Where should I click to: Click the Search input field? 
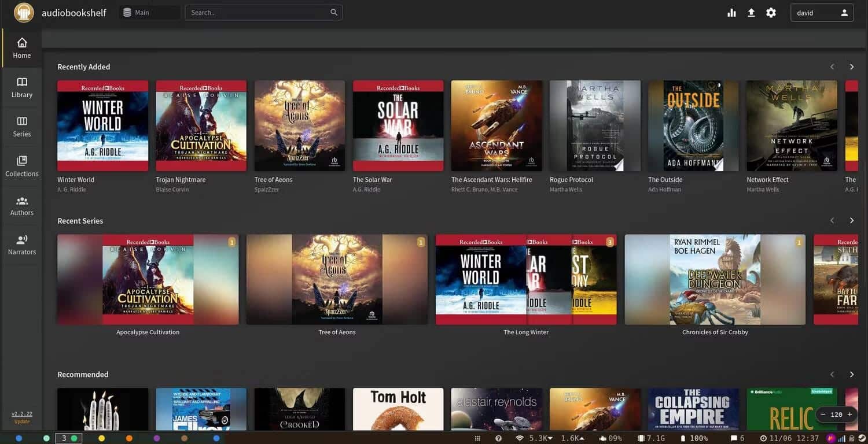tap(258, 13)
